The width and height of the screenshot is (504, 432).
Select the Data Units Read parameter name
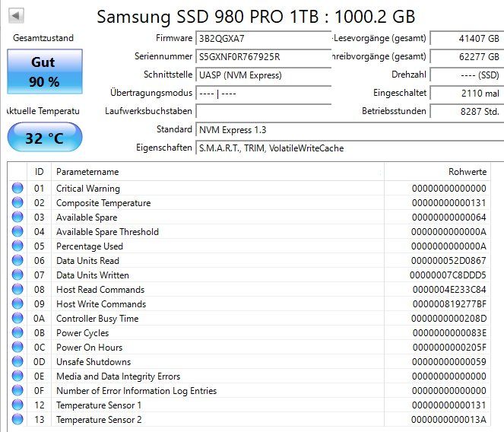click(x=87, y=261)
